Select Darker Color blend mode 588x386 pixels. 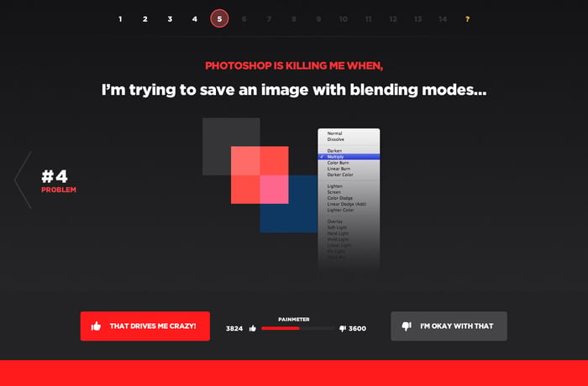[340, 175]
